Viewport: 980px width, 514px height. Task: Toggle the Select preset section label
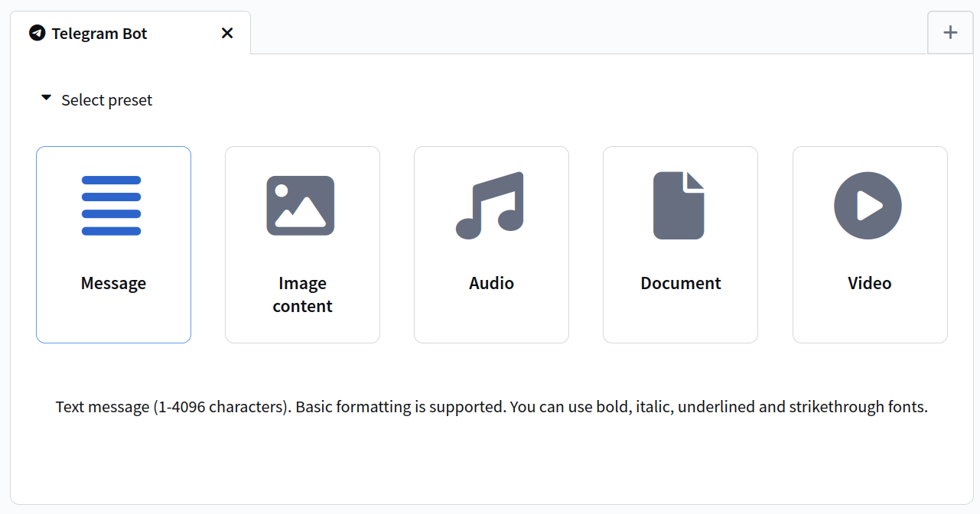tap(107, 100)
